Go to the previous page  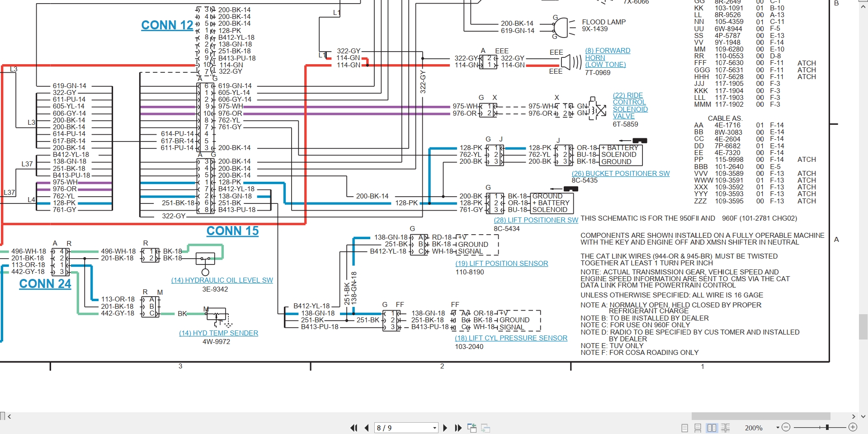pos(367,428)
